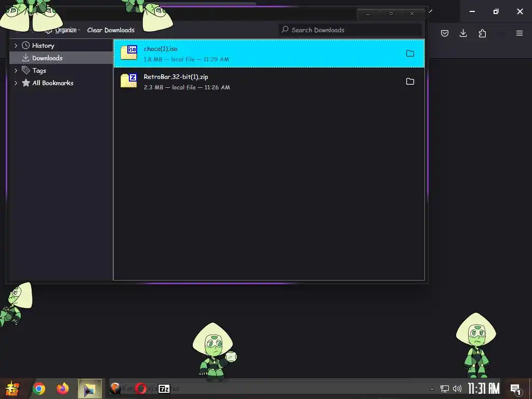Select All Bookmarks in the sidebar
The height and width of the screenshot is (399, 532).
(52, 83)
